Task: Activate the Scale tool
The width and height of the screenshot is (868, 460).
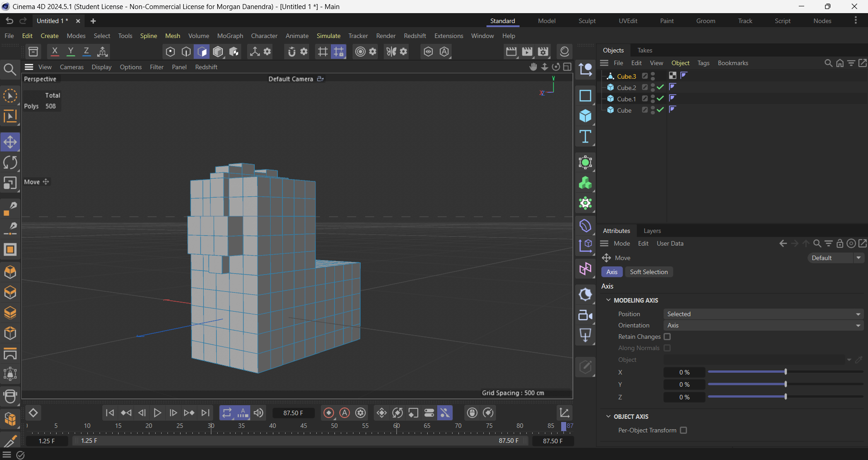Action: coord(10,183)
